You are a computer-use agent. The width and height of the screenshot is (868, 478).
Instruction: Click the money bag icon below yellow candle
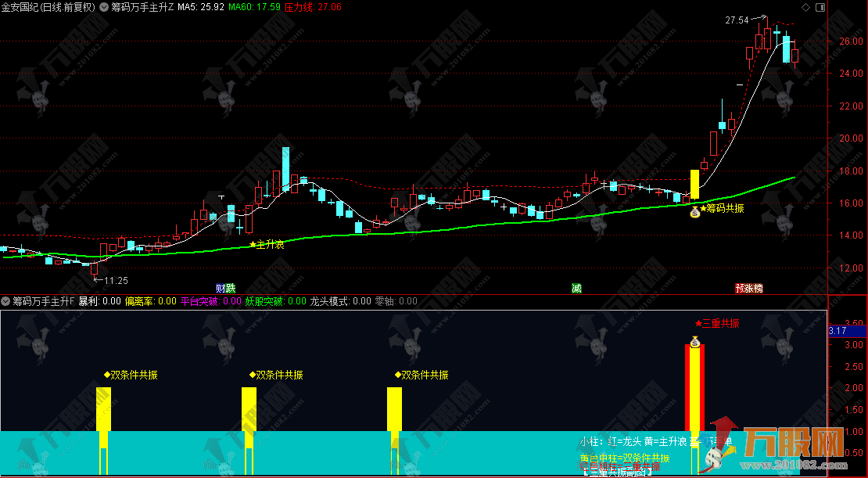point(694,211)
